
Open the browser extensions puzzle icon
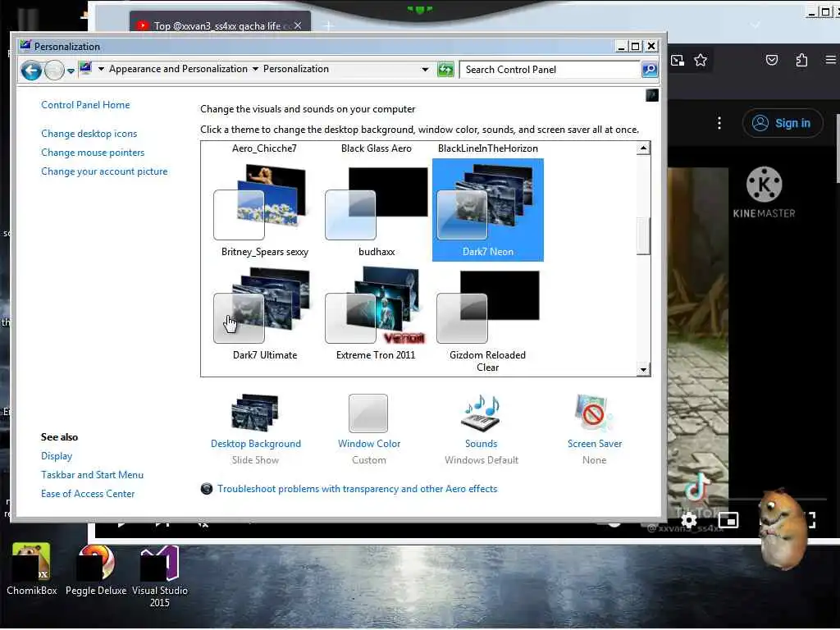tap(801, 61)
